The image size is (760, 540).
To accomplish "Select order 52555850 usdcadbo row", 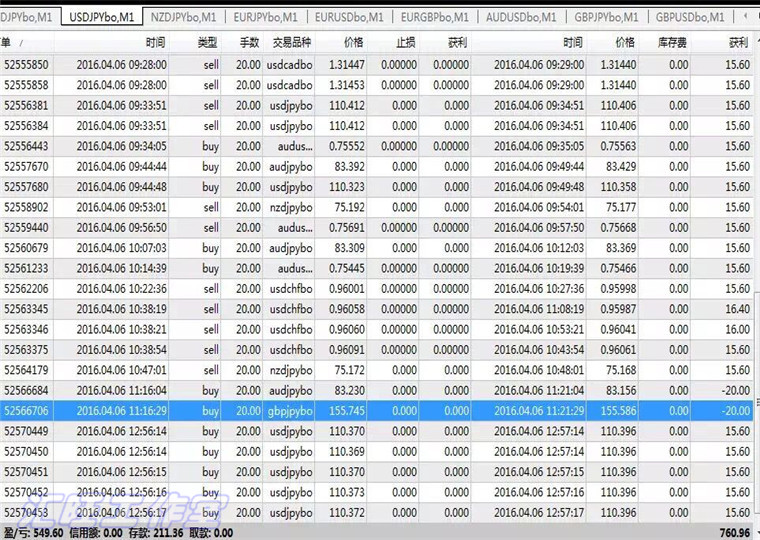I will coord(377,64).
